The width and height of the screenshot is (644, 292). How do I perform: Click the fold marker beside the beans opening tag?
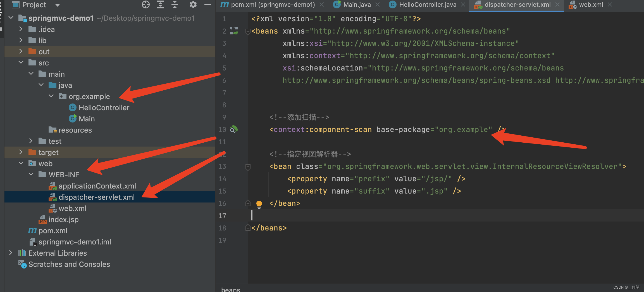247,31
